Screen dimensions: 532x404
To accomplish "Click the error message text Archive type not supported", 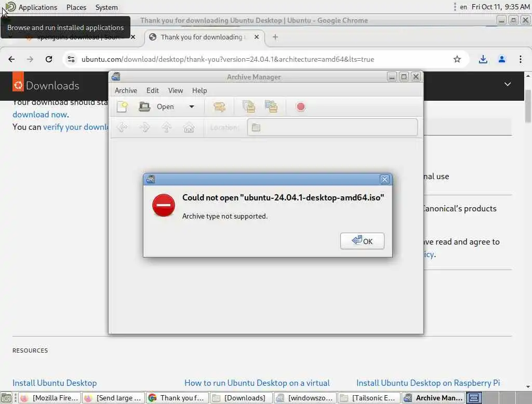I will (x=224, y=217).
